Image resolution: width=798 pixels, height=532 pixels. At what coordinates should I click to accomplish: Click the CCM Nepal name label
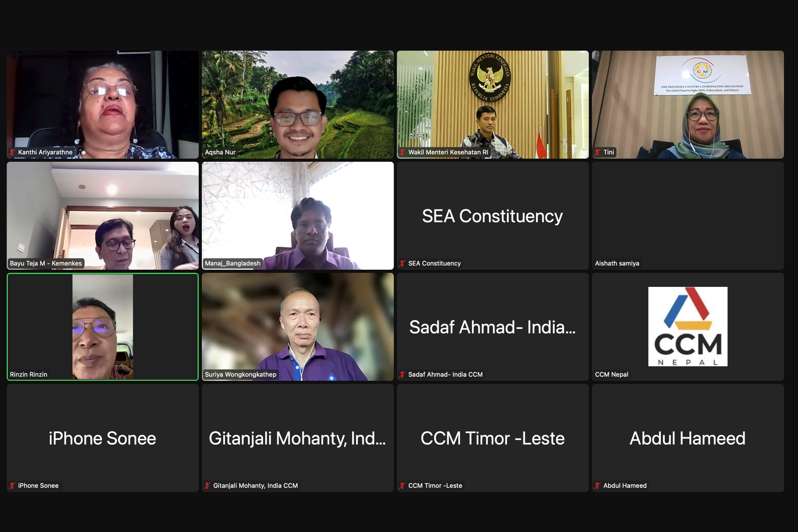click(611, 375)
